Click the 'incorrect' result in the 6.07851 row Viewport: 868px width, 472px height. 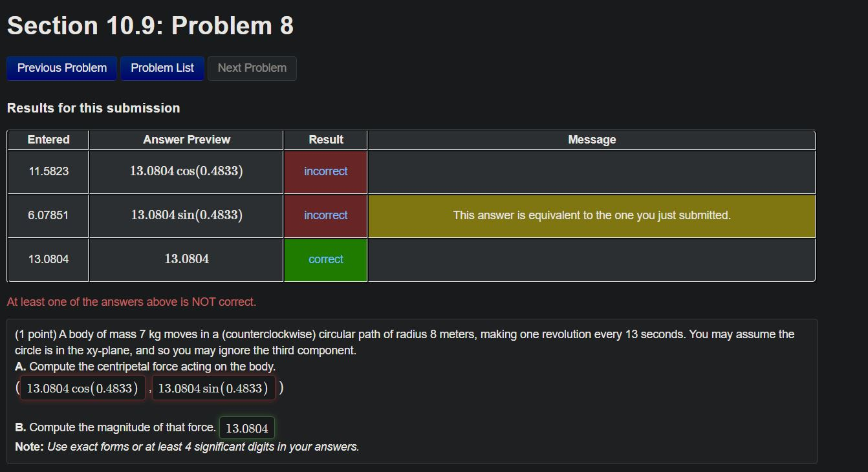coord(326,215)
